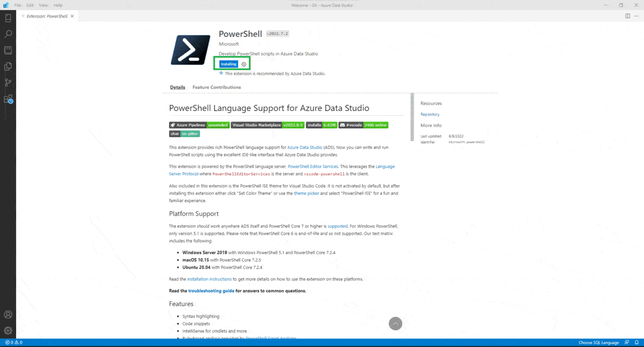Open the PowerShell Editor Services link
644x347 pixels.
click(x=313, y=167)
